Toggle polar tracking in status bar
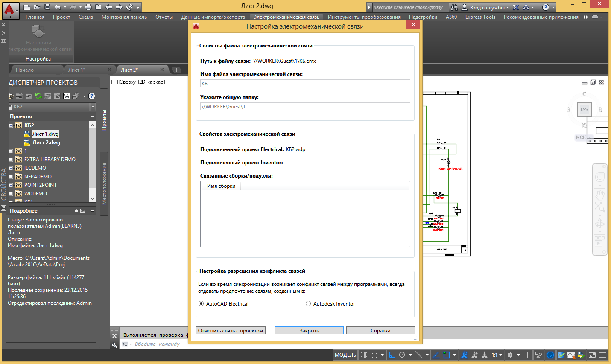Viewport: 611px width, 364px height. coord(402,355)
